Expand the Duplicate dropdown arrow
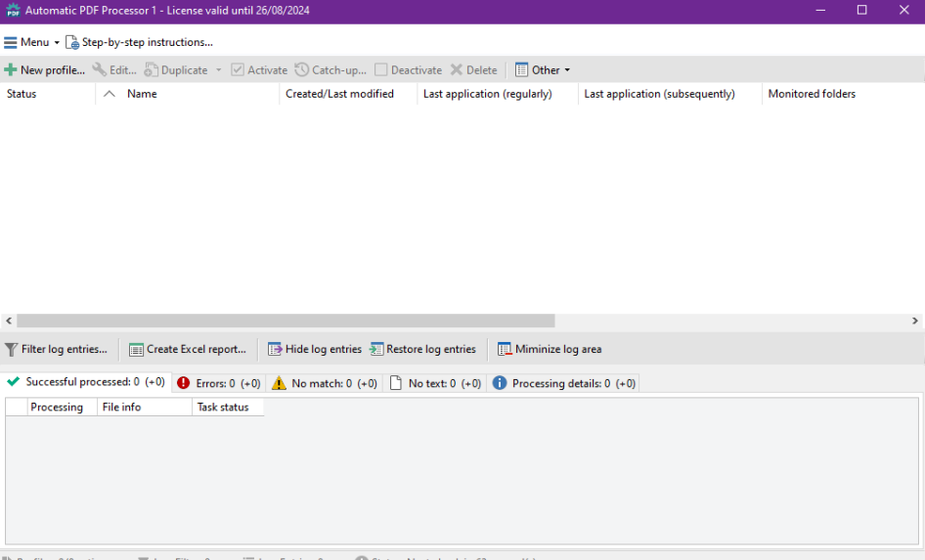Image resolution: width=925 pixels, height=560 pixels. click(x=218, y=70)
